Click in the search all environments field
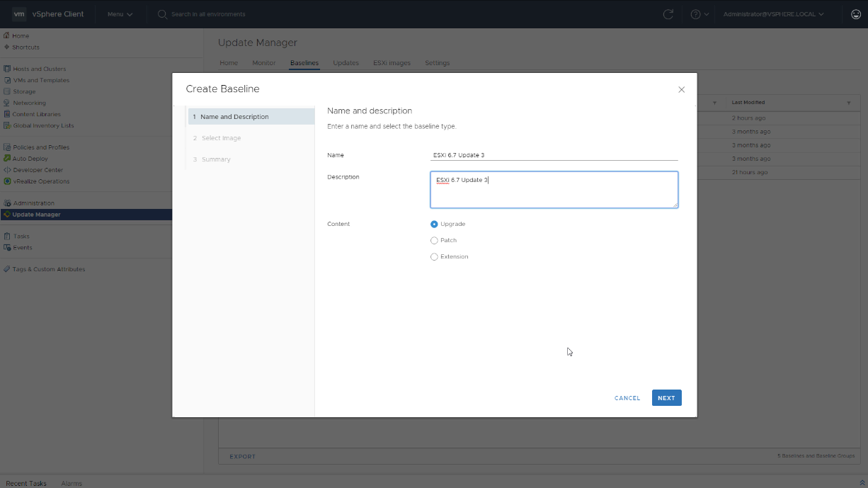This screenshot has height=488, width=868. pyautogui.click(x=208, y=14)
